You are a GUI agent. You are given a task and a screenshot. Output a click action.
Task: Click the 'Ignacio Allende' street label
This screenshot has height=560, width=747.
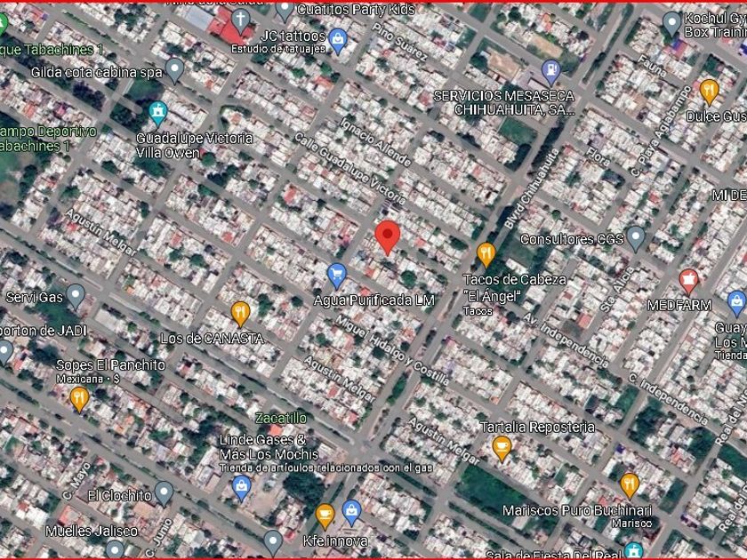tap(375, 141)
